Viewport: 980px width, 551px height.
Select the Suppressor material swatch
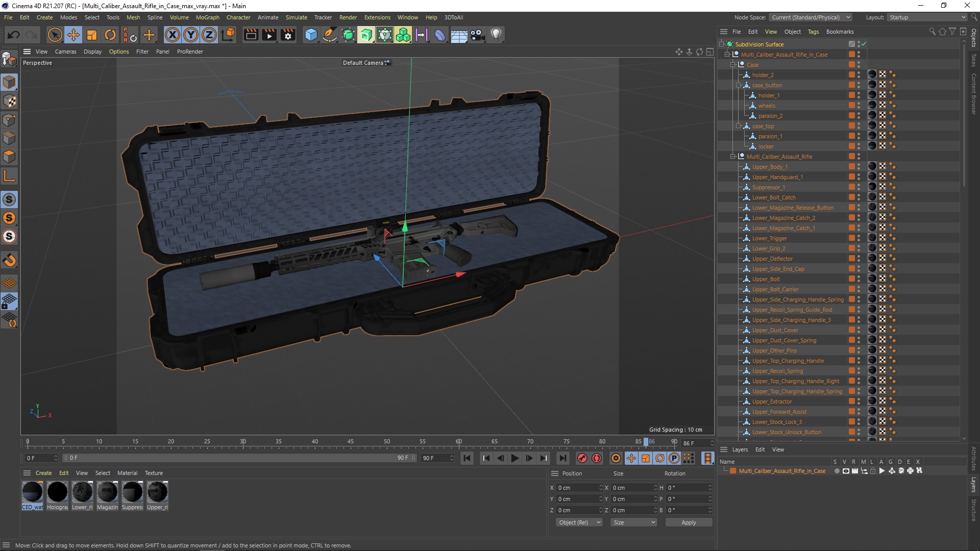[132, 496]
